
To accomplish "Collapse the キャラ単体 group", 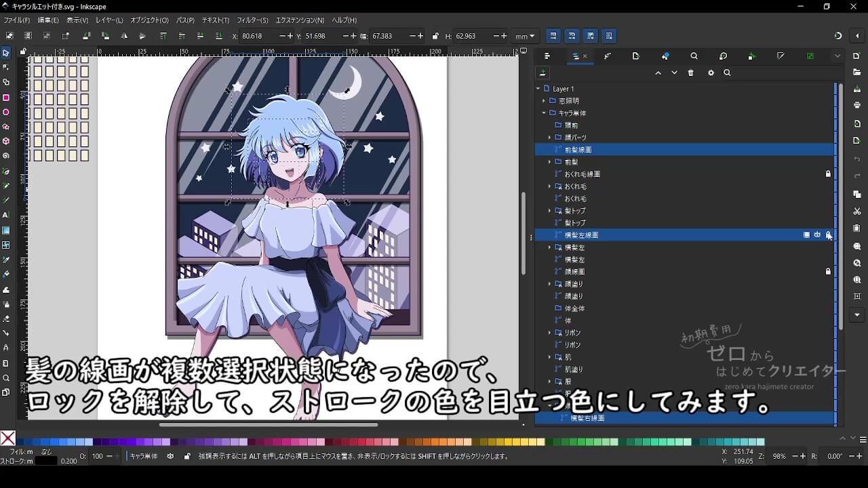I will pyautogui.click(x=544, y=113).
